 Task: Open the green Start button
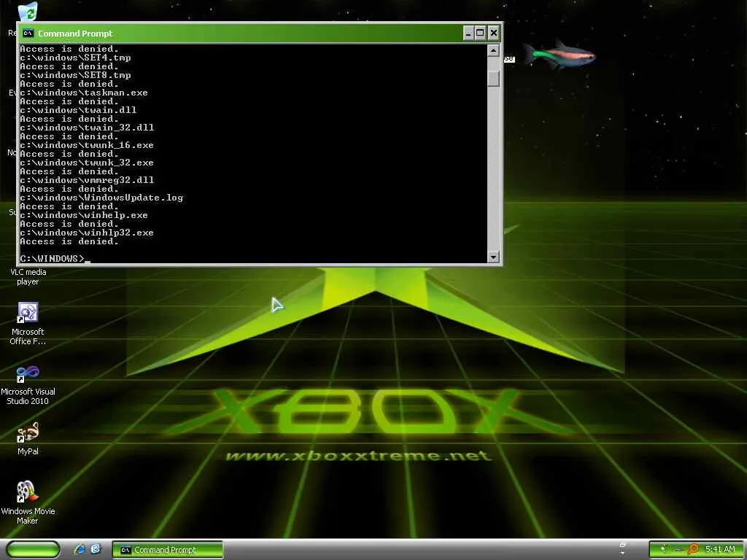click(x=33, y=549)
